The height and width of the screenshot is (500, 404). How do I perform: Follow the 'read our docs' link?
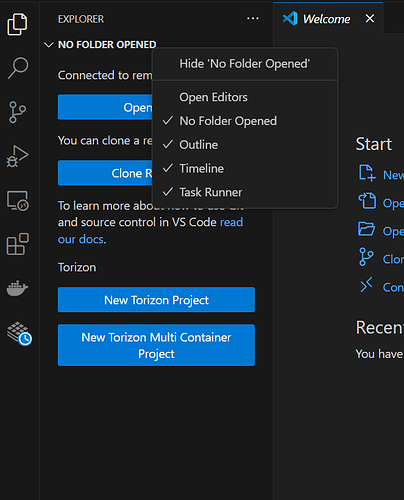tap(150, 231)
